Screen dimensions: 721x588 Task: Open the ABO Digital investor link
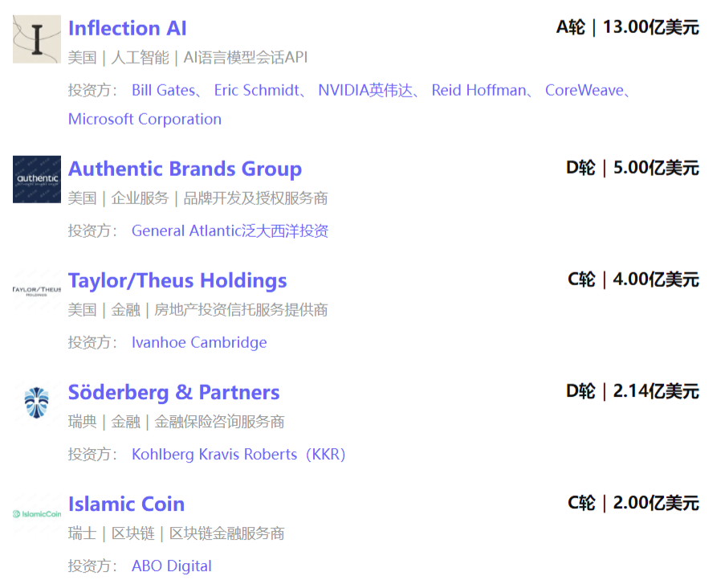pyautogui.click(x=171, y=566)
